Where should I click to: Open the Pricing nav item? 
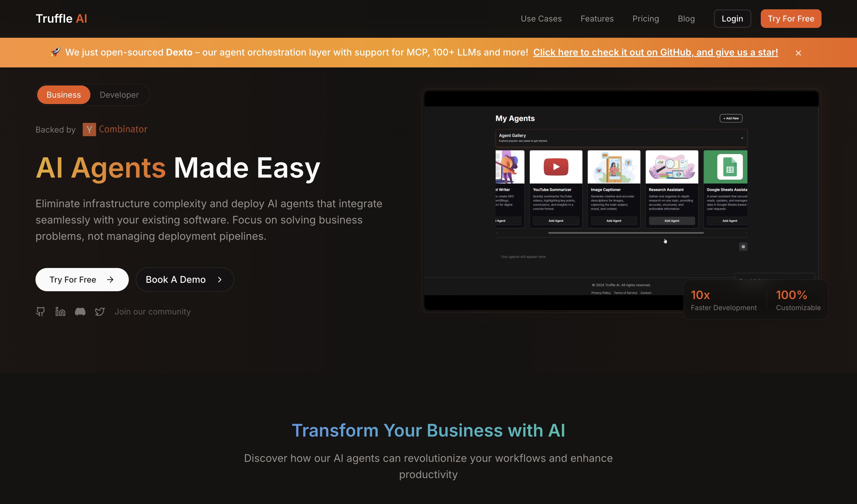click(x=645, y=19)
